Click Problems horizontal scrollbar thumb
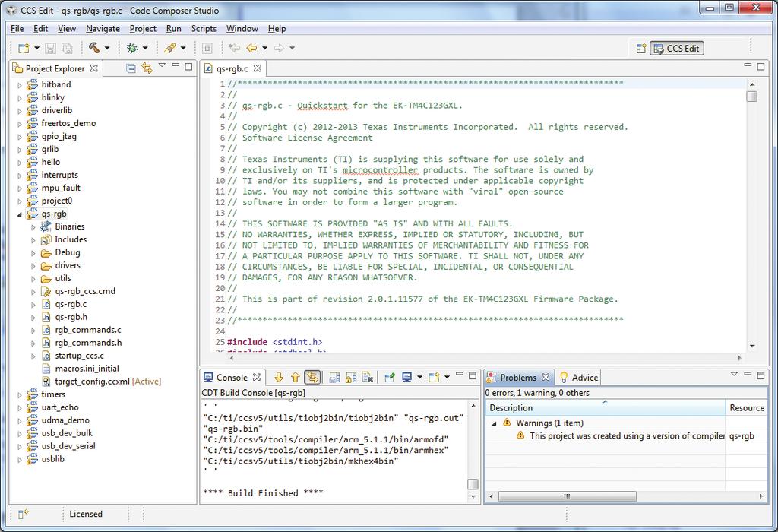This screenshot has height=532, width=778. click(x=567, y=496)
